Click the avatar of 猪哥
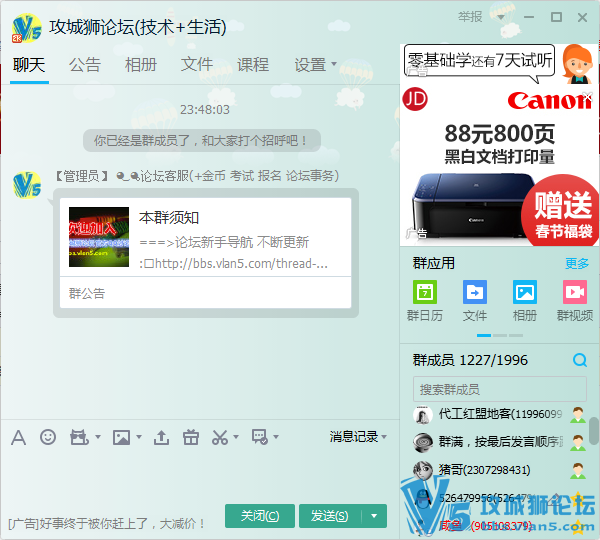Image resolution: width=600 pixels, height=540 pixels. tap(423, 470)
